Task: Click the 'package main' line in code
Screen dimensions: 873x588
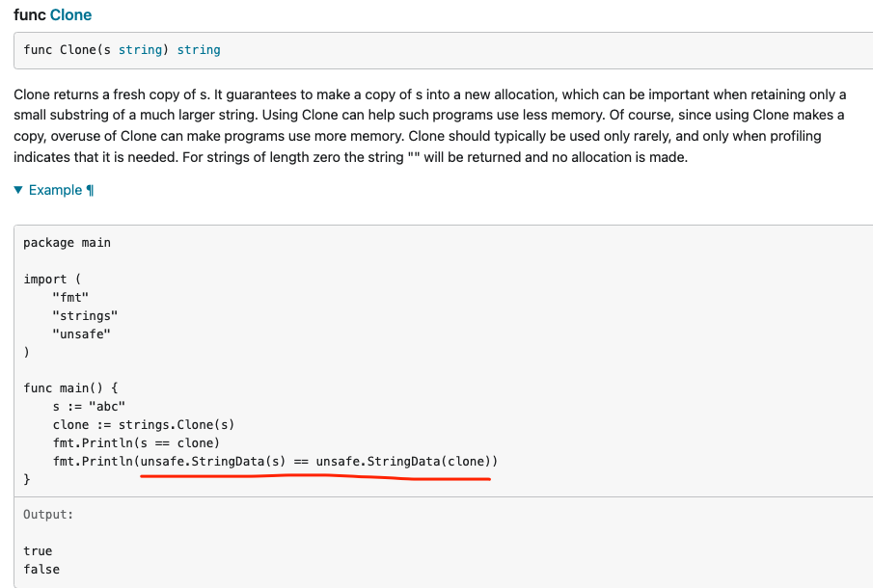Action: pos(67,242)
